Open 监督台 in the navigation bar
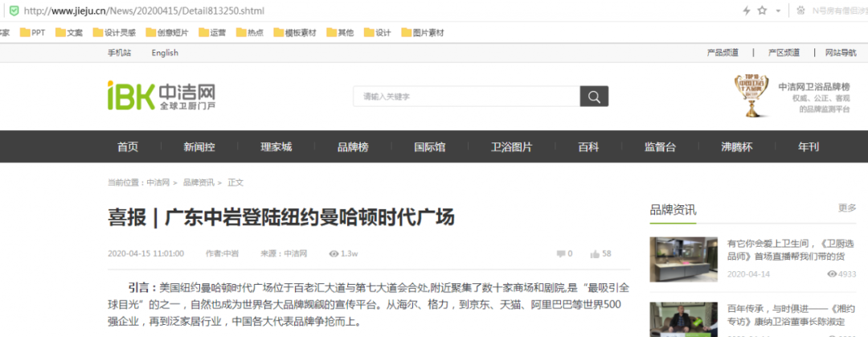This screenshot has height=337, width=868. pos(660,147)
